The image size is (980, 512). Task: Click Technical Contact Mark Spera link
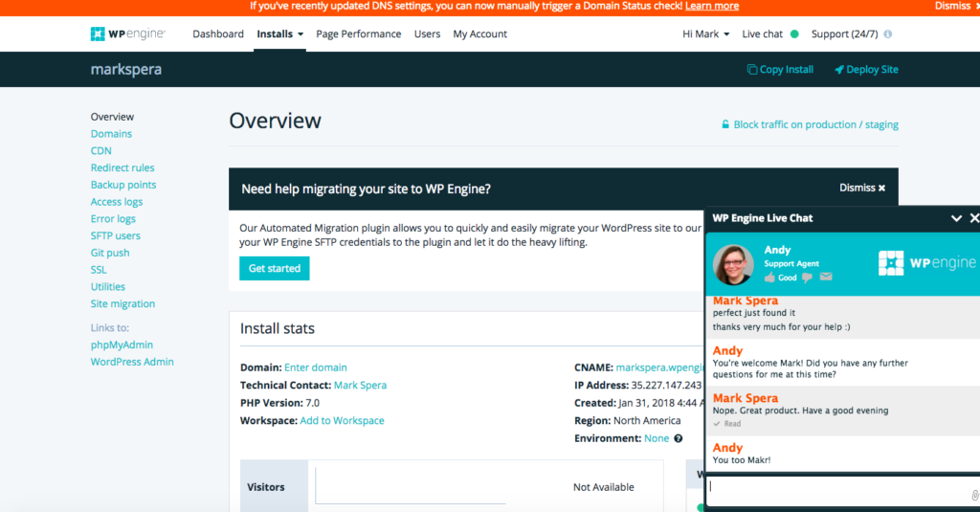click(360, 385)
